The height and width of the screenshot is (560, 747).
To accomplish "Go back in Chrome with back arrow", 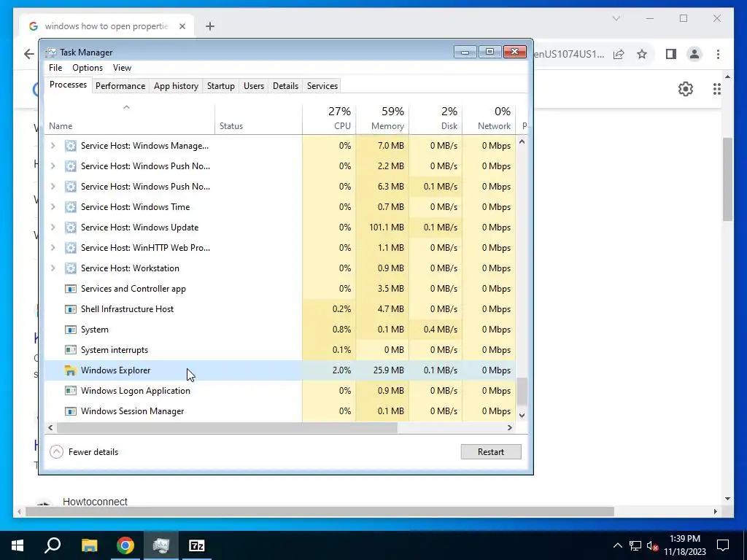I will (x=29, y=54).
